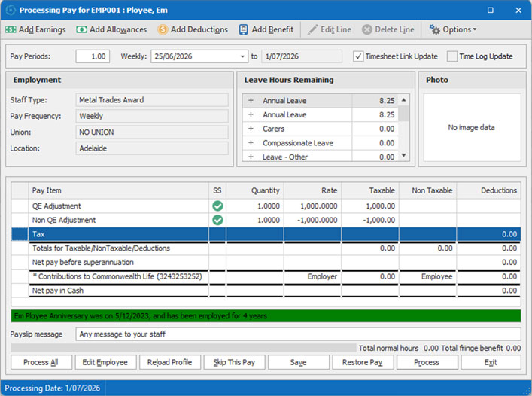The image size is (532, 396).
Task: Open the Options dropdown menu
Action: tap(452, 30)
